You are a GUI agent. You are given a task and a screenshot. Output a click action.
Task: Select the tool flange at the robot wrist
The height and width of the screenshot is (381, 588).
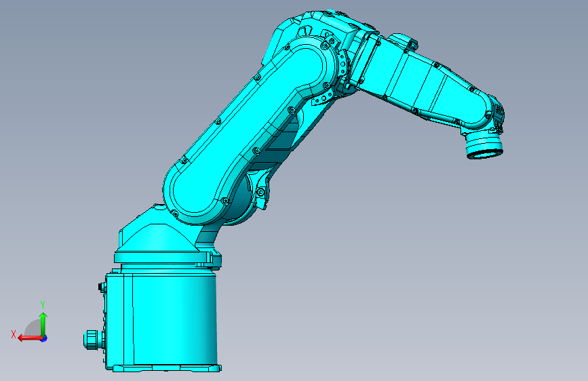(484, 146)
